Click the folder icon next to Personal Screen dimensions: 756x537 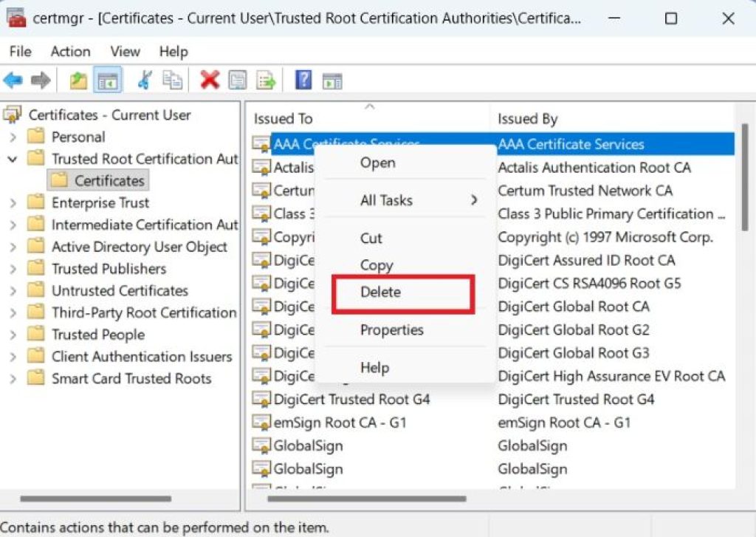(35, 137)
